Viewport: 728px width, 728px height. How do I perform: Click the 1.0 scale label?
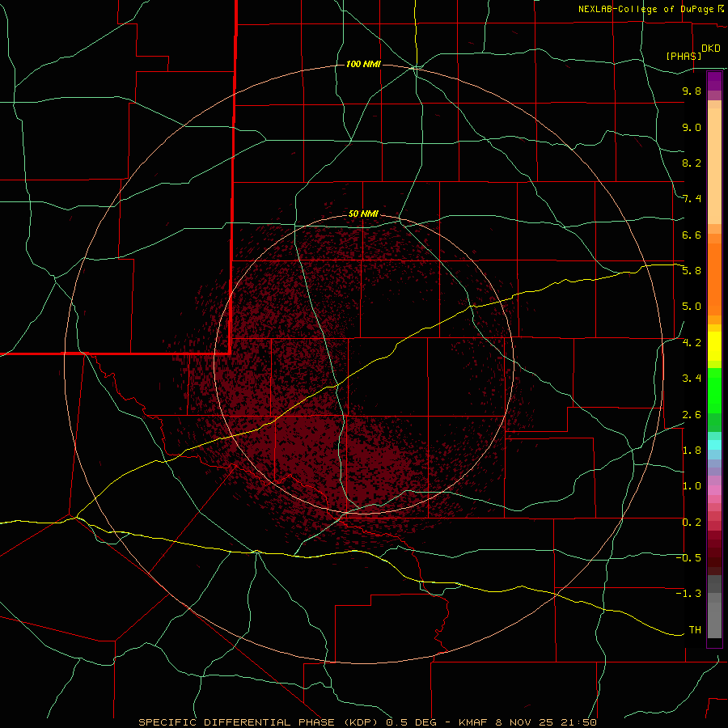692,486
